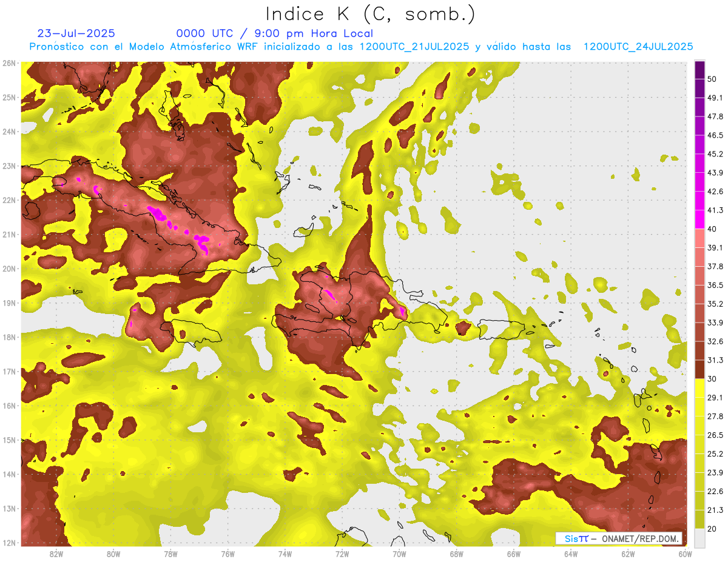The width and height of the screenshot is (728, 562).
Task: Click the 50 value on the color scale
Action: pyautogui.click(x=712, y=78)
